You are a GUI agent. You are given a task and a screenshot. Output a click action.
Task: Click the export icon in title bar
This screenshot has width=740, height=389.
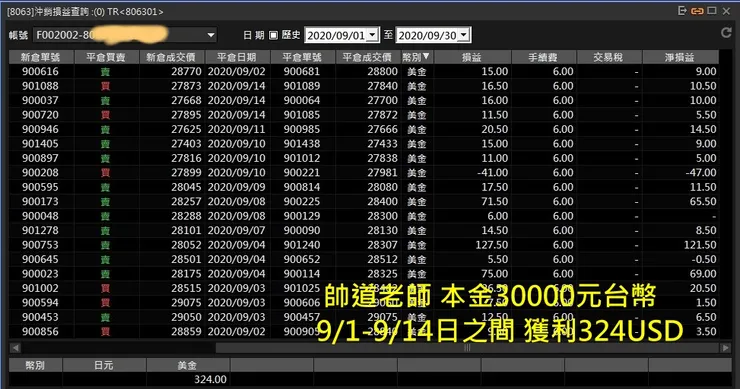(x=682, y=10)
